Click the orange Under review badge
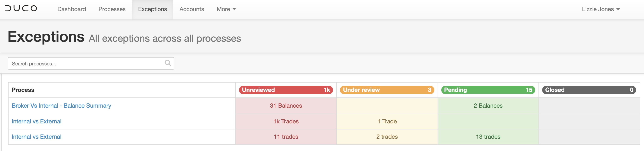 [x=387, y=90]
